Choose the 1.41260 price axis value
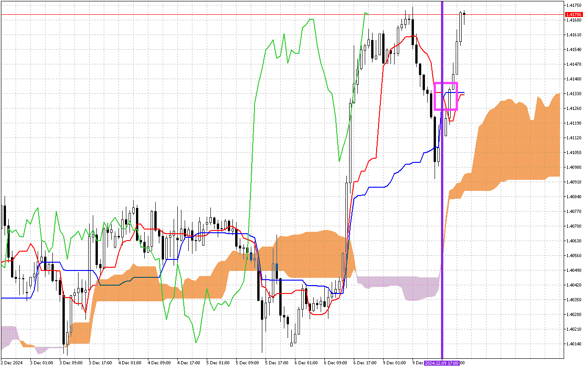 click(573, 109)
